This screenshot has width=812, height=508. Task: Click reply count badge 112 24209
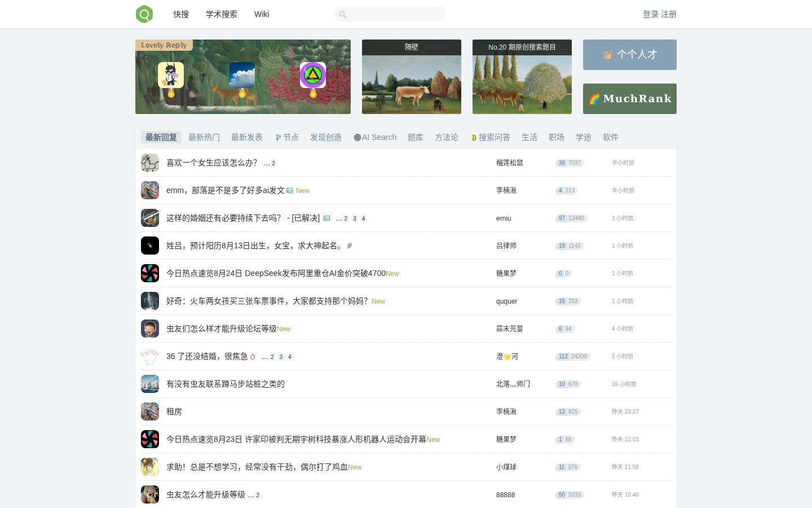coord(573,356)
